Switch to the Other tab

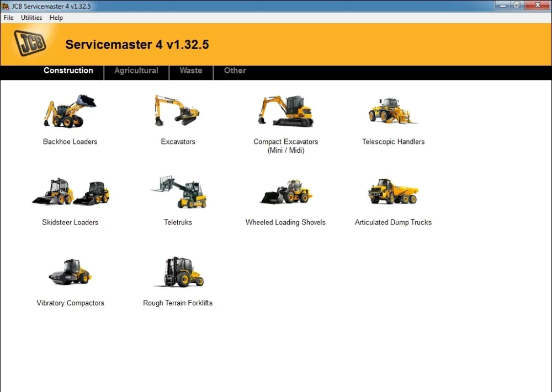click(235, 71)
